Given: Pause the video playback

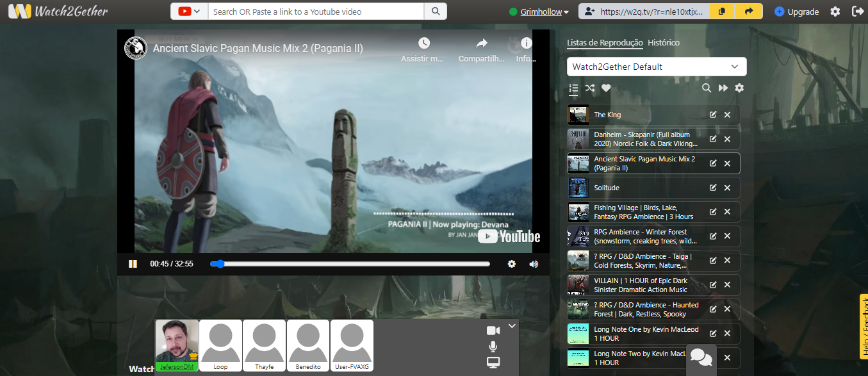Looking at the screenshot, I should (133, 264).
